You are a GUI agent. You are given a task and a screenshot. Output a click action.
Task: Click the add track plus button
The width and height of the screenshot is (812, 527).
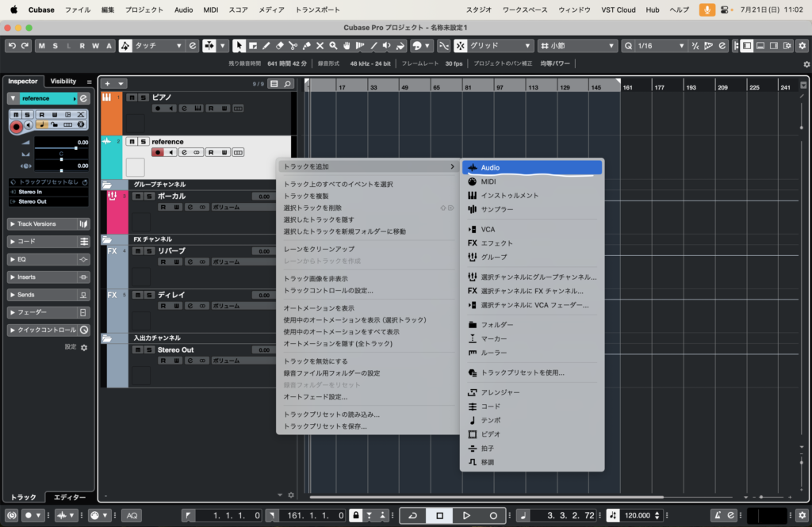point(108,83)
